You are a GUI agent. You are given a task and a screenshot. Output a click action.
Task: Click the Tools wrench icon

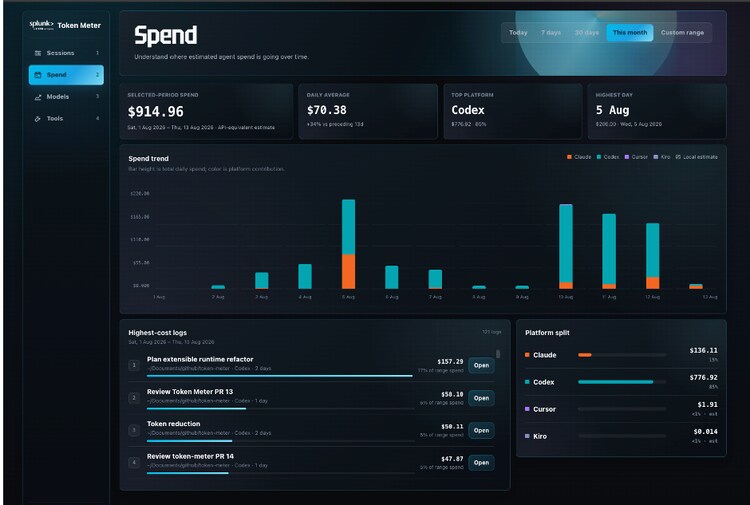click(38, 119)
